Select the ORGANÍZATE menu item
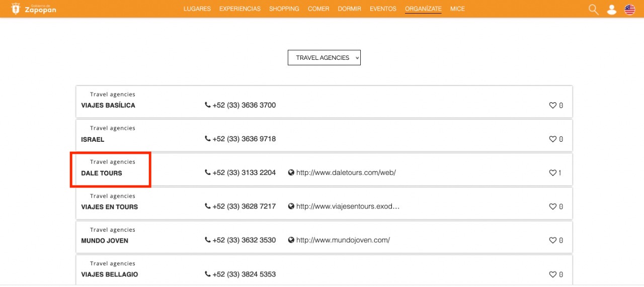 point(423,9)
